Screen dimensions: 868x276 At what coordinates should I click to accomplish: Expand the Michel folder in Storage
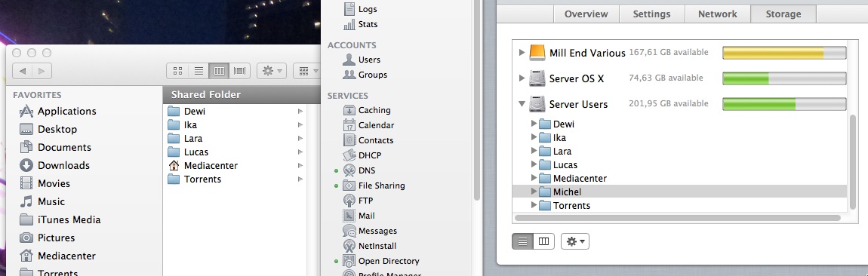(x=534, y=192)
